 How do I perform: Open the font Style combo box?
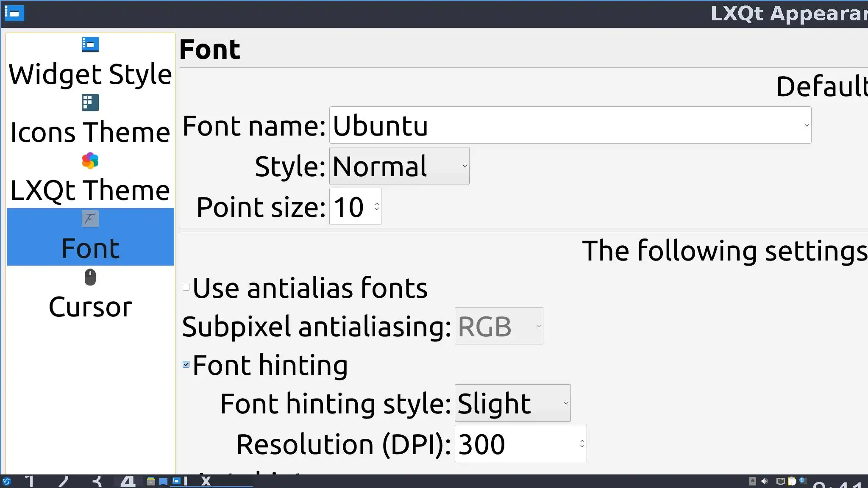(399, 166)
